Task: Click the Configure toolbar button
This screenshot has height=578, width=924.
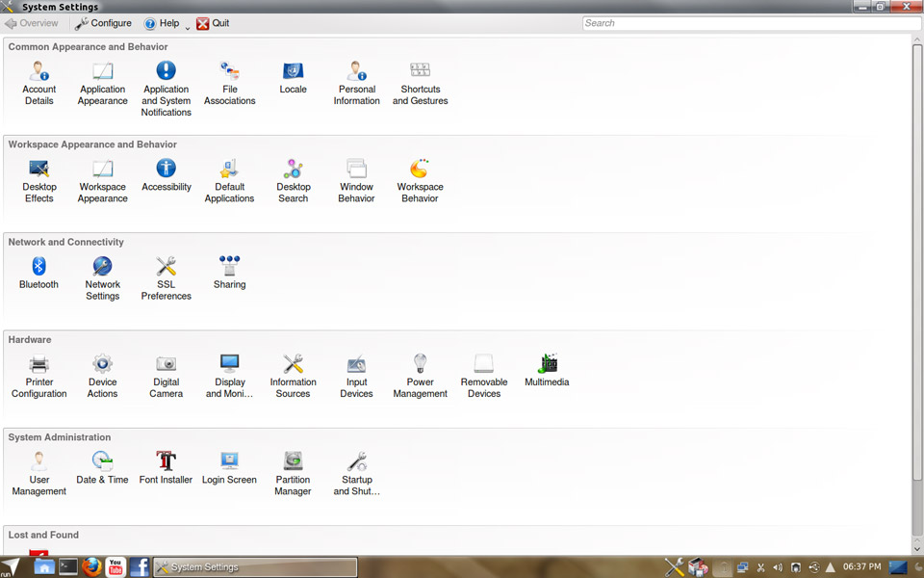Action: click(104, 23)
